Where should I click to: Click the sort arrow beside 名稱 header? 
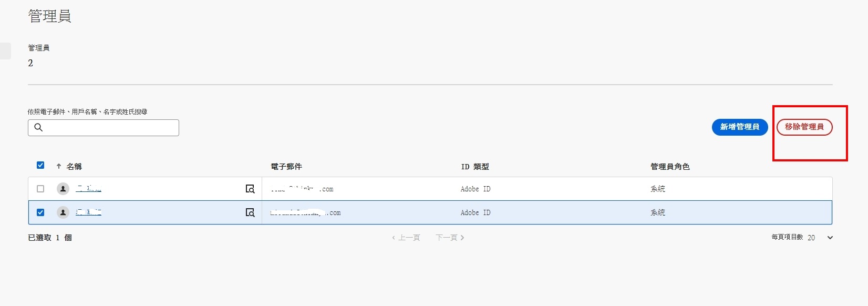[59, 166]
